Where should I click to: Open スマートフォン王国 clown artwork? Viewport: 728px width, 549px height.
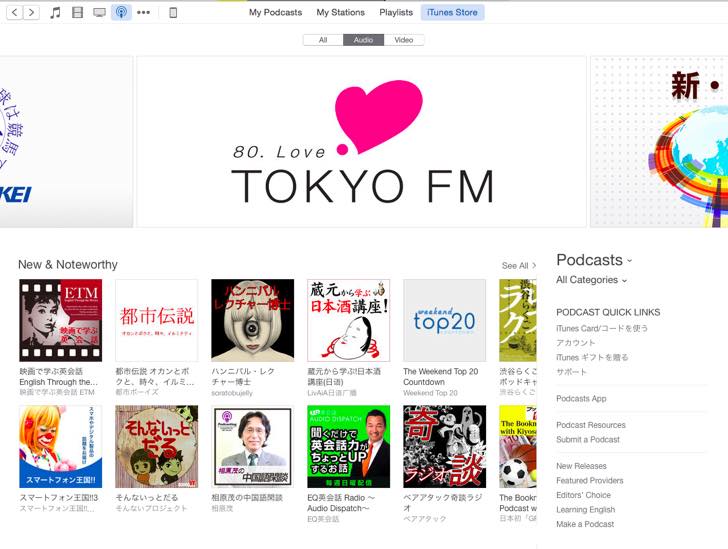[61, 447]
